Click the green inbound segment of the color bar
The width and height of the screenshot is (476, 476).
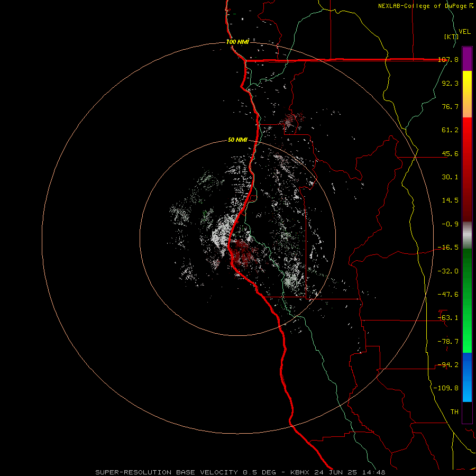coord(467,300)
